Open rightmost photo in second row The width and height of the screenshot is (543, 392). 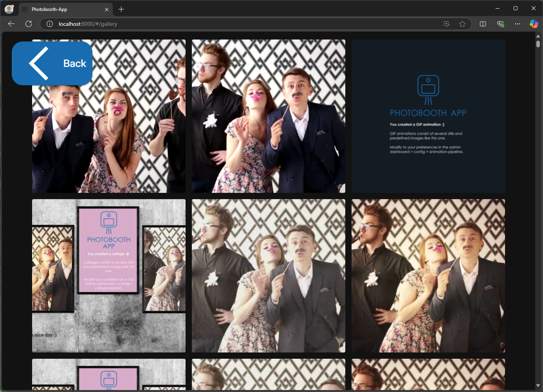(428, 276)
